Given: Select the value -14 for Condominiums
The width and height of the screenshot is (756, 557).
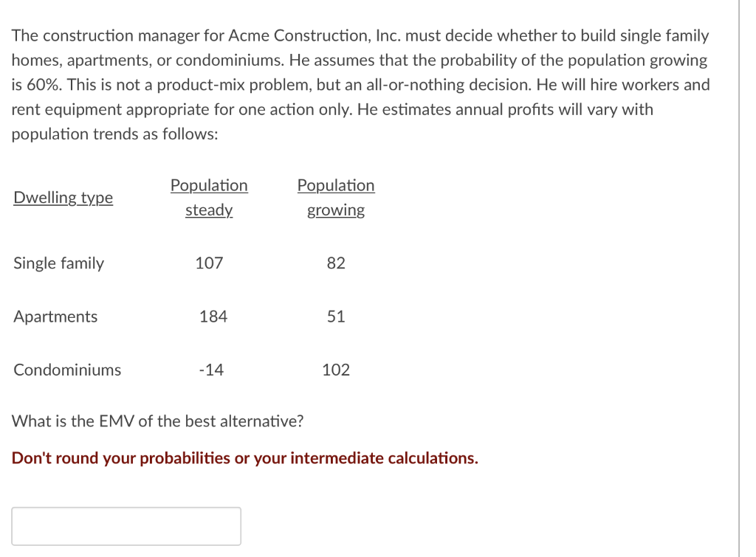Looking at the screenshot, I should pyautogui.click(x=209, y=370).
